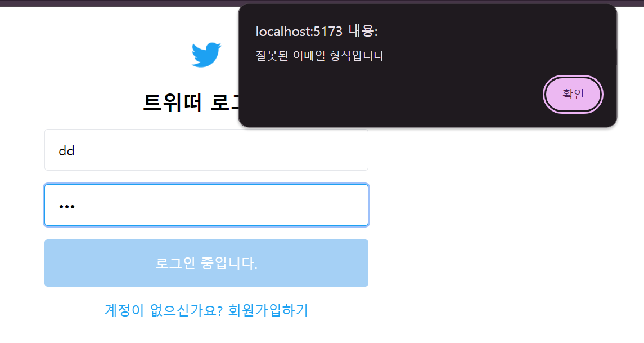Dismiss the alert with the 확인 button
Viewport: 644px width, 343px height.
(573, 94)
